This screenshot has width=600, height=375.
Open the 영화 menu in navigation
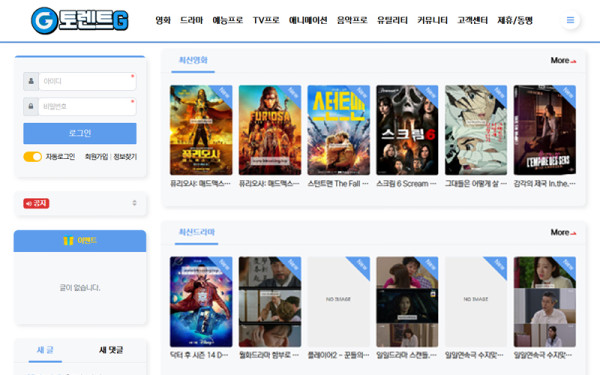(163, 20)
